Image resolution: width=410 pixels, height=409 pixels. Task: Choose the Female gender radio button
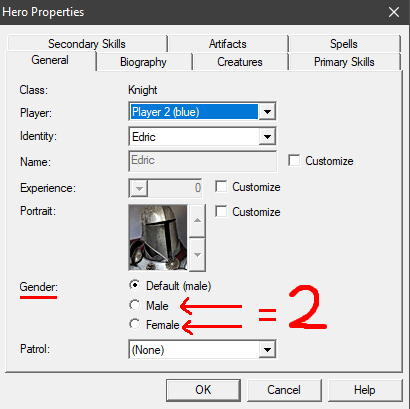point(135,324)
